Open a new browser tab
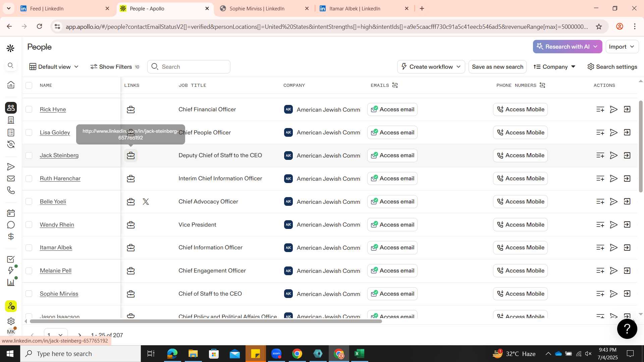 422,8
